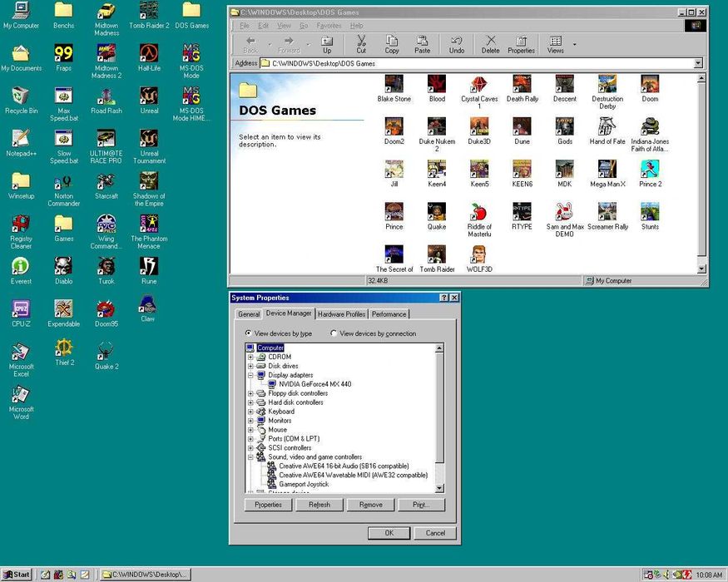Launch Quake 2 from the desktop
The width and height of the screenshot is (728, 582).
point(106,356)
